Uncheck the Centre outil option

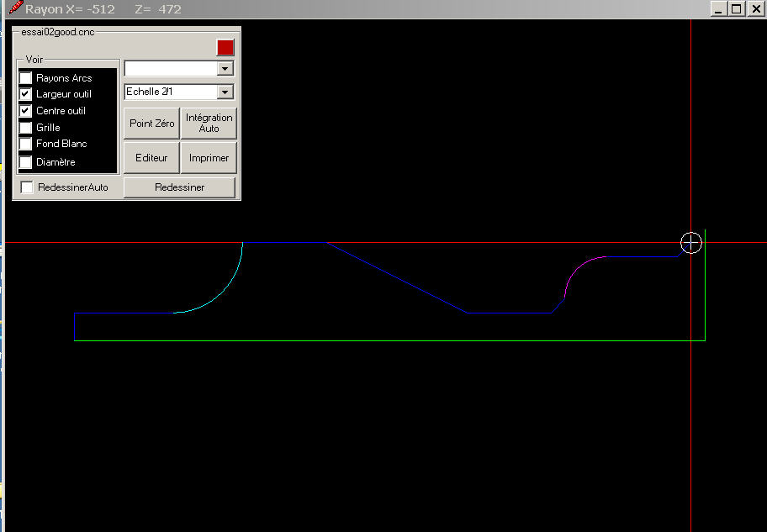click(25, 110)
